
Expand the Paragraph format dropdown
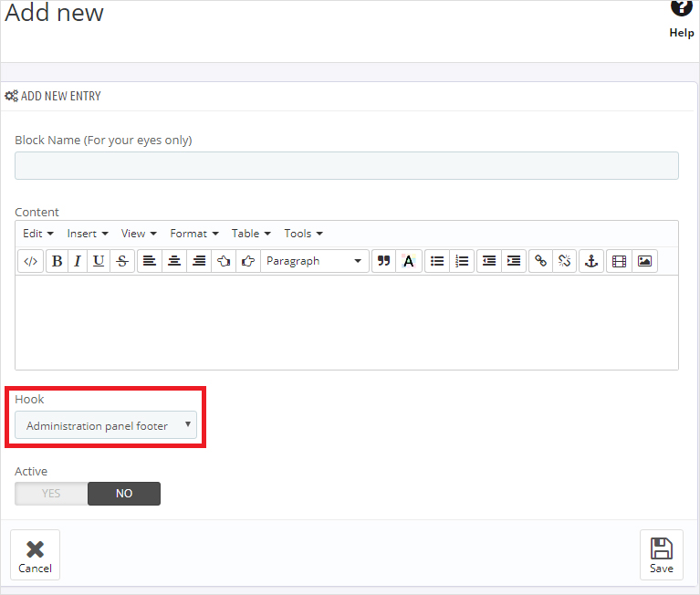(x=315, y=261)
